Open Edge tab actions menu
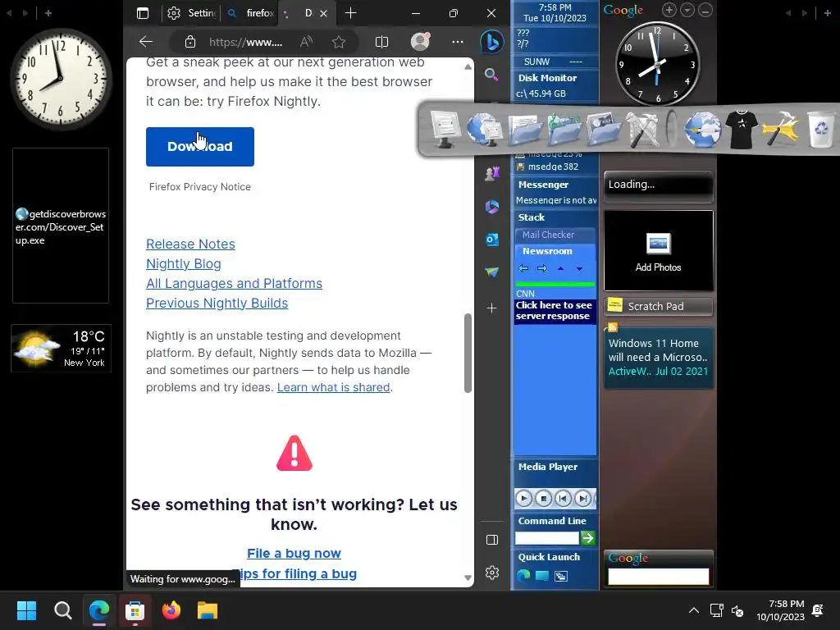 [x=143, y=13]
